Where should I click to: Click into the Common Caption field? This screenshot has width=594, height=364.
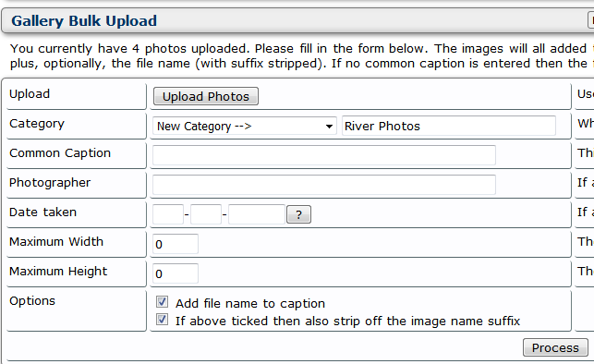pyautogui.click(x=324, y=155)
